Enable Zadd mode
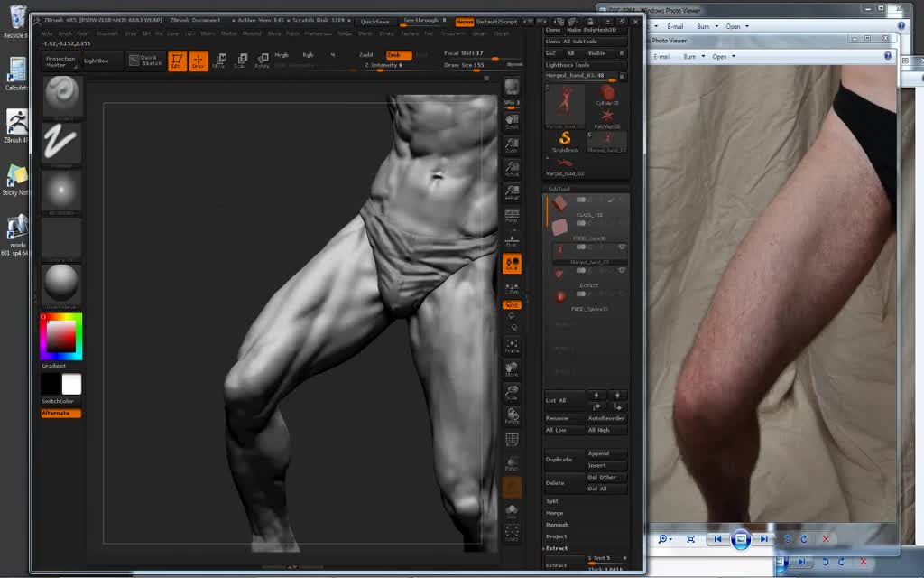The width and height of the screenshot is (924, 578). coord(366,55)
